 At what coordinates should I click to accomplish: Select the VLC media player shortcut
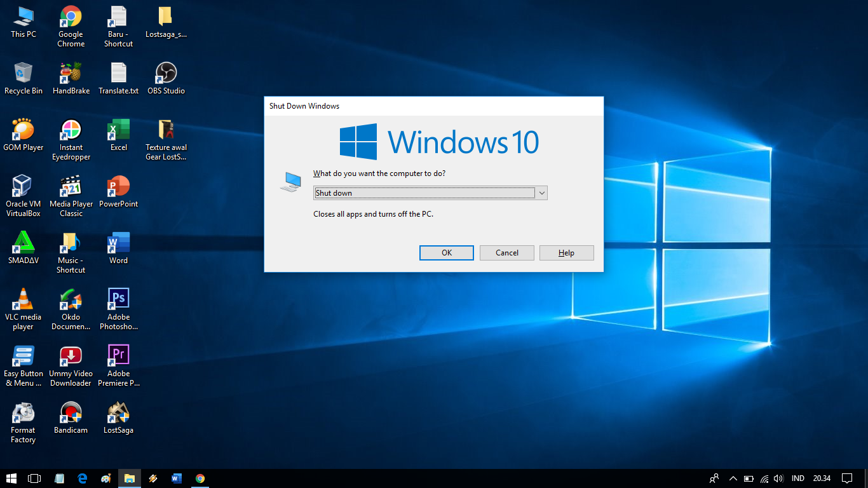coord(24,309)
